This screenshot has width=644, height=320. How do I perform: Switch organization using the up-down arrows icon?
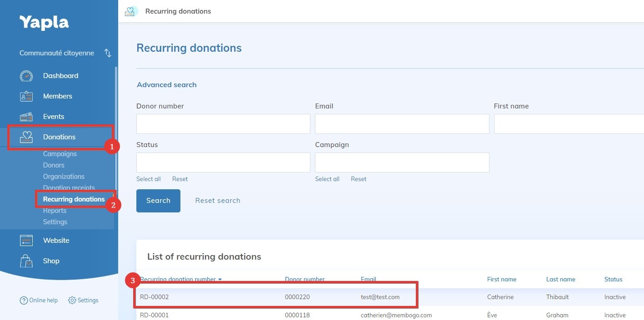[108, 53]
